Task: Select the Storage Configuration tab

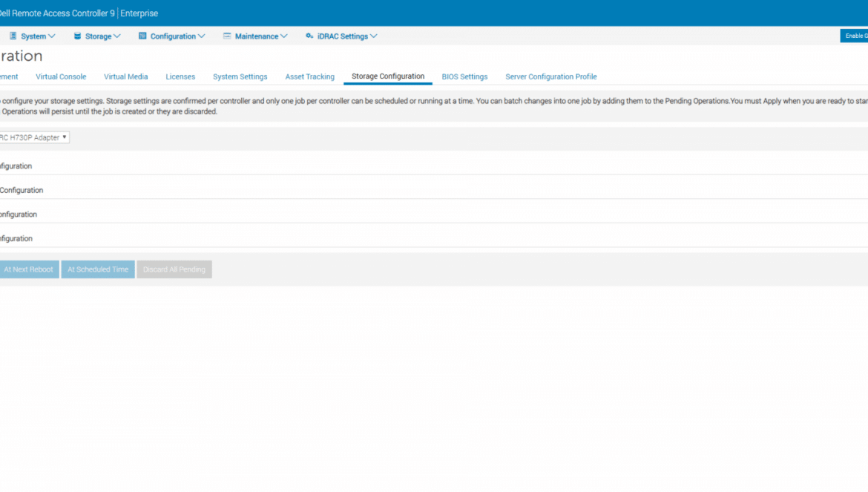Action: tap(388, 76)
